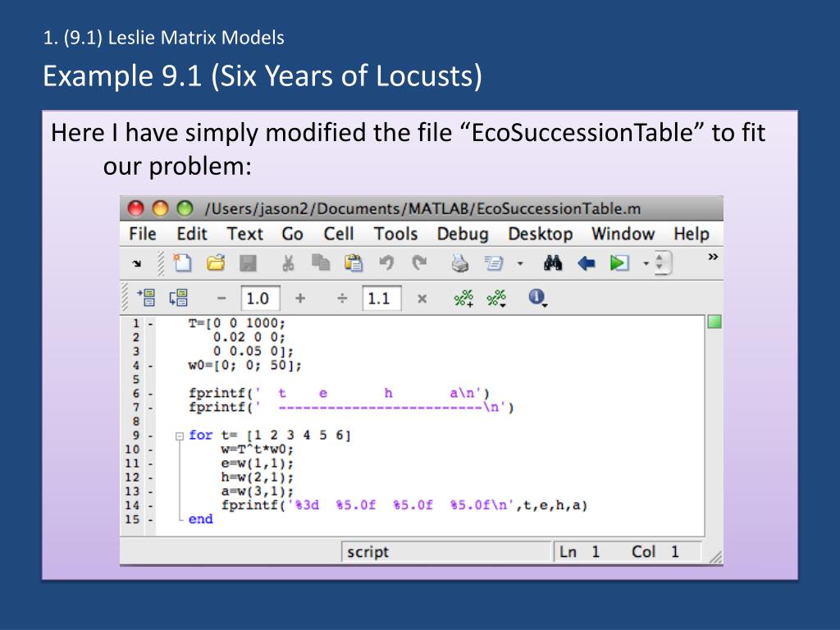Click the publish document icon

[x=493, y=263]
